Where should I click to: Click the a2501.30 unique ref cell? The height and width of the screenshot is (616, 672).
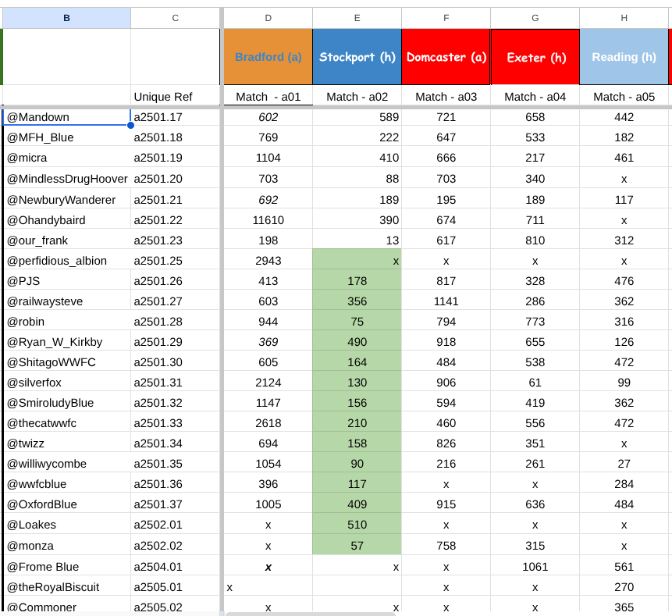coord(175,362)
